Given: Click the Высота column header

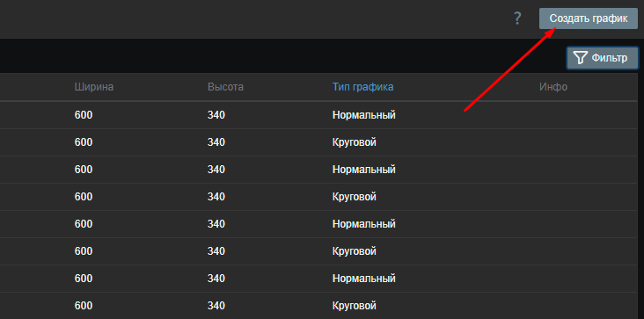Looking at the screenshot, I should (x=225, y=87).
